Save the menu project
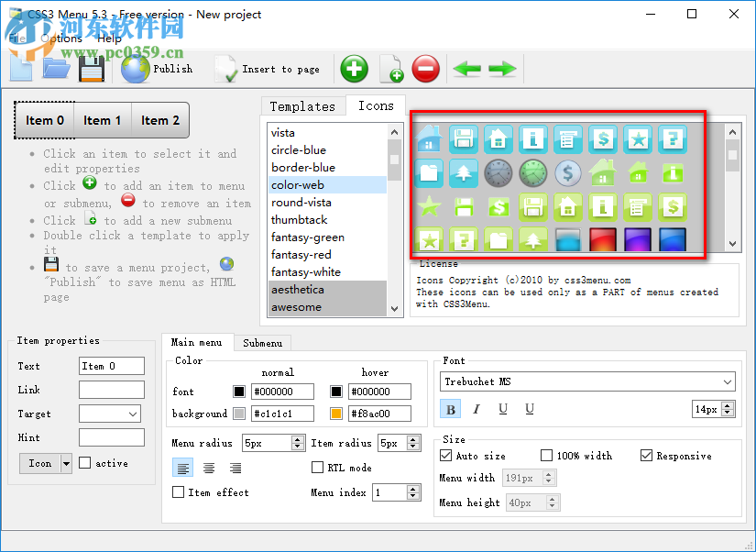The image size is (756, 552). [90, 69]
